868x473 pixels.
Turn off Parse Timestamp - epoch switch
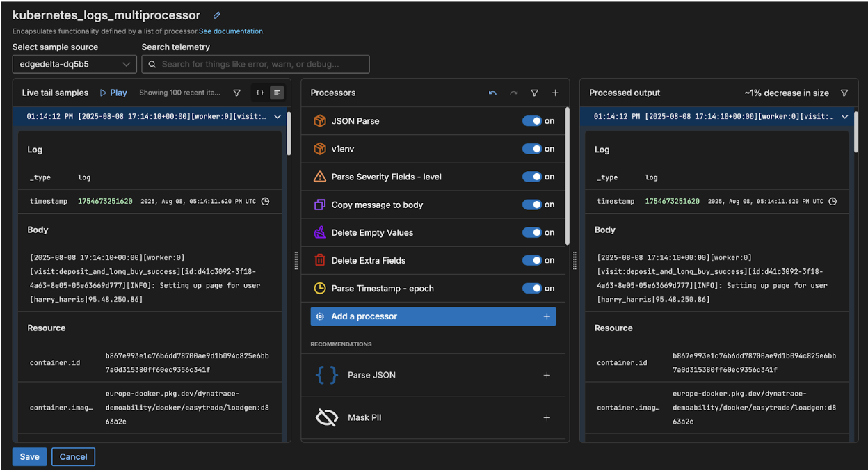tap(532, 288)
